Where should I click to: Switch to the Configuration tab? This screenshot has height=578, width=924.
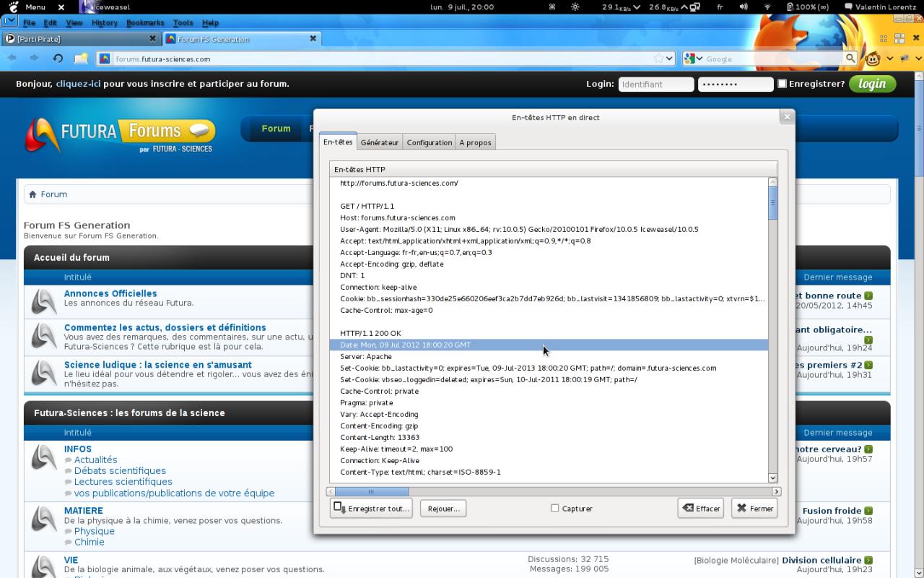coord(430,143)
